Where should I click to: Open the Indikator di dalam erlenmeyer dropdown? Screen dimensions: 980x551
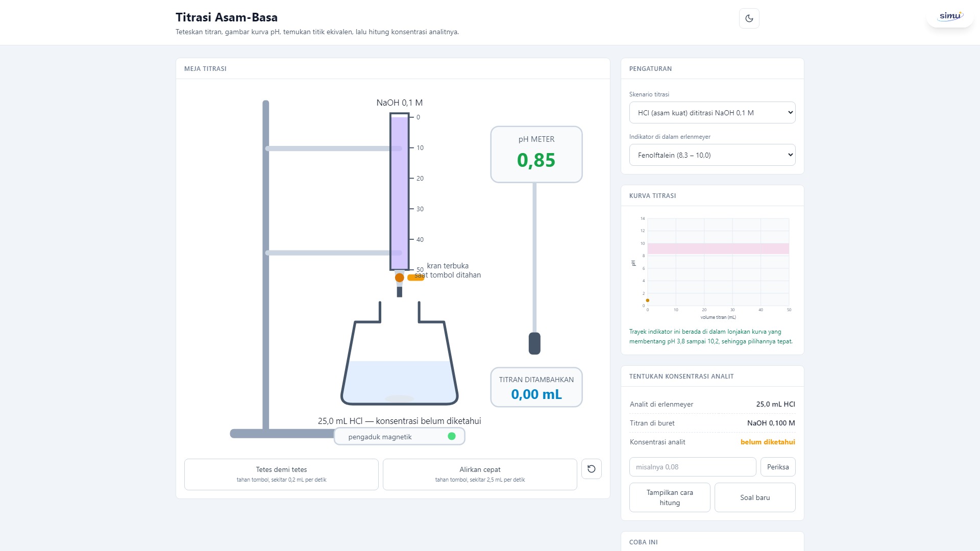coord(712,155)
